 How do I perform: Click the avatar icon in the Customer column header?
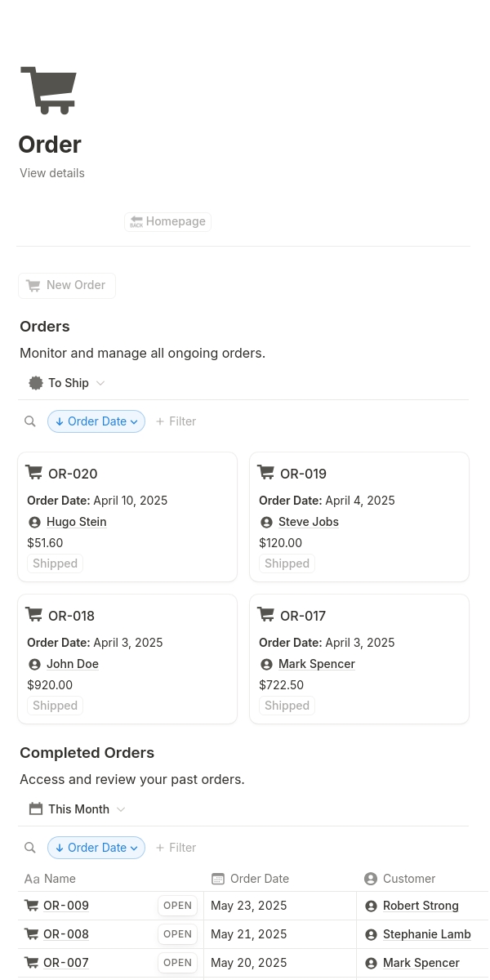[x=371, y=878]
